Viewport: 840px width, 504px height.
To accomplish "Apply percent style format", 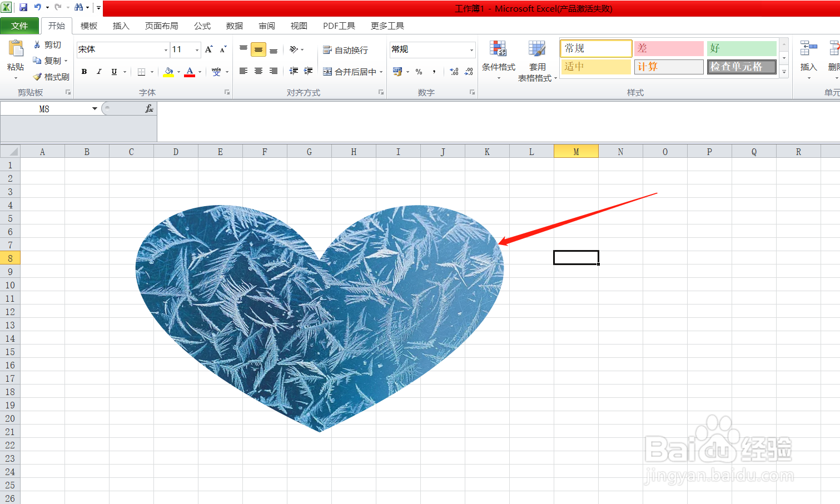I will pos(419,72).
